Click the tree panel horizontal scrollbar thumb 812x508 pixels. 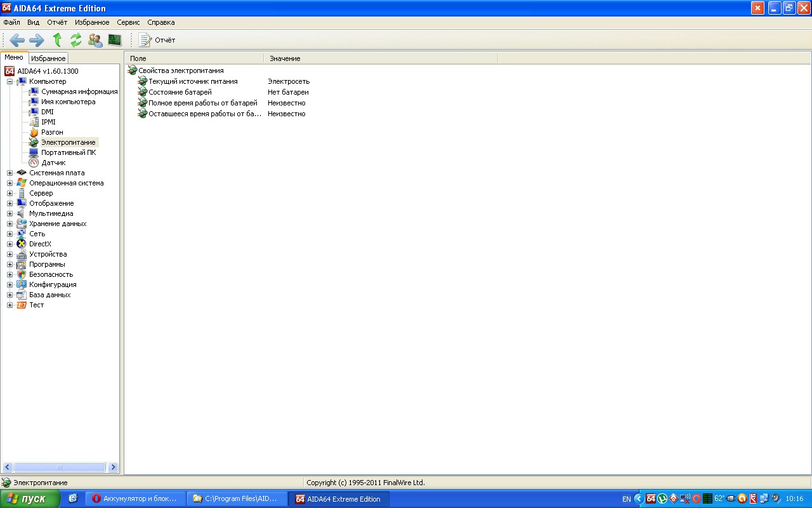point(60,467)
